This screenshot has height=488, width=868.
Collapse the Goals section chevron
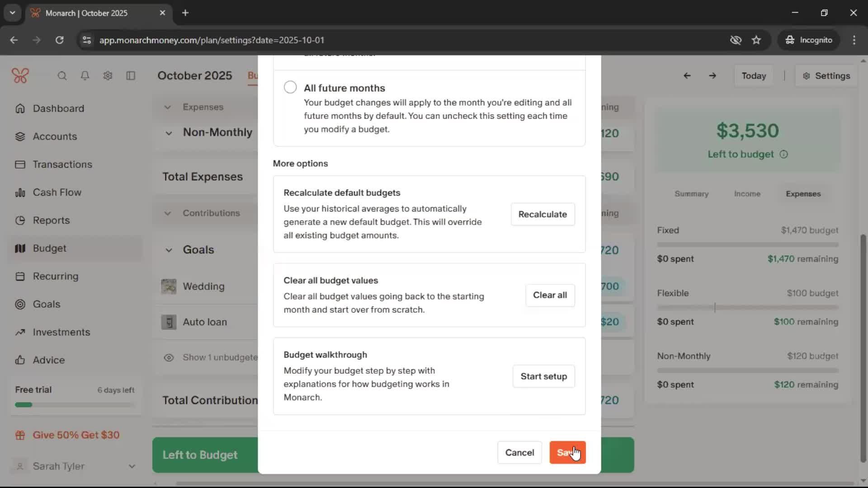(x=169, y=250)
